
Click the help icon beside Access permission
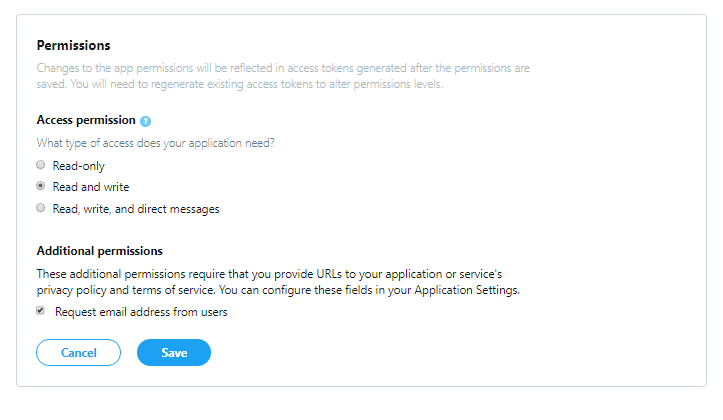pos(145,121)
